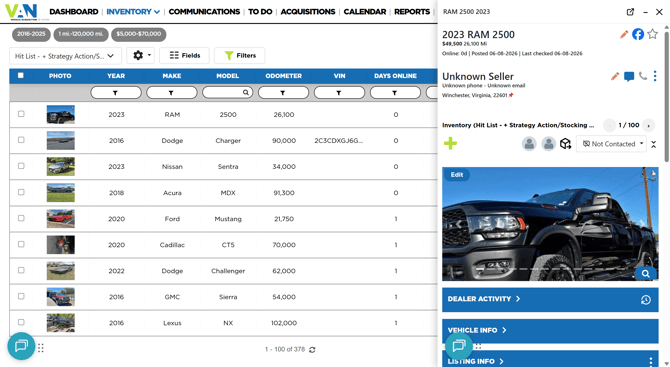Open the Dashboard menu
Screen dimensions: 670x367
coord(73,12)
